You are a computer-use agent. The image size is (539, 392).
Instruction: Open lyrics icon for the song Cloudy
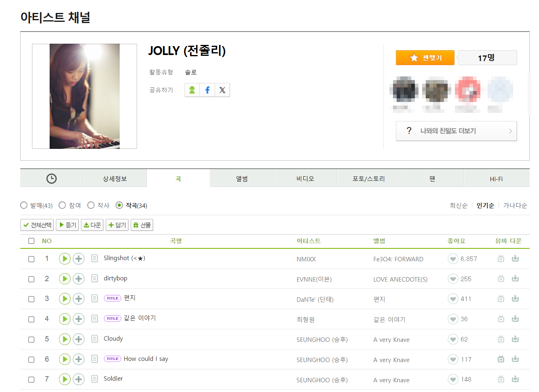click(95, 339)
